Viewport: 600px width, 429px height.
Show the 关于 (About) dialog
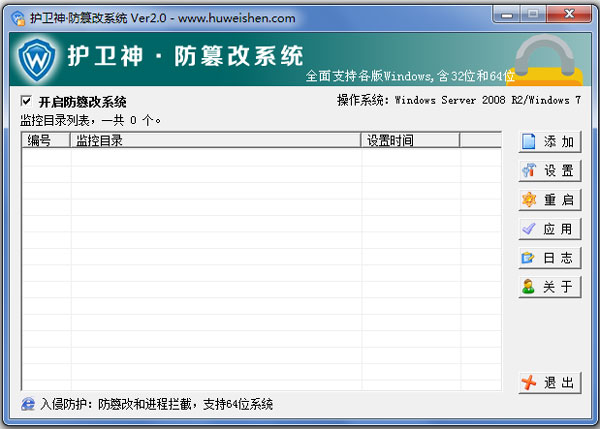(x=549, y=287)
